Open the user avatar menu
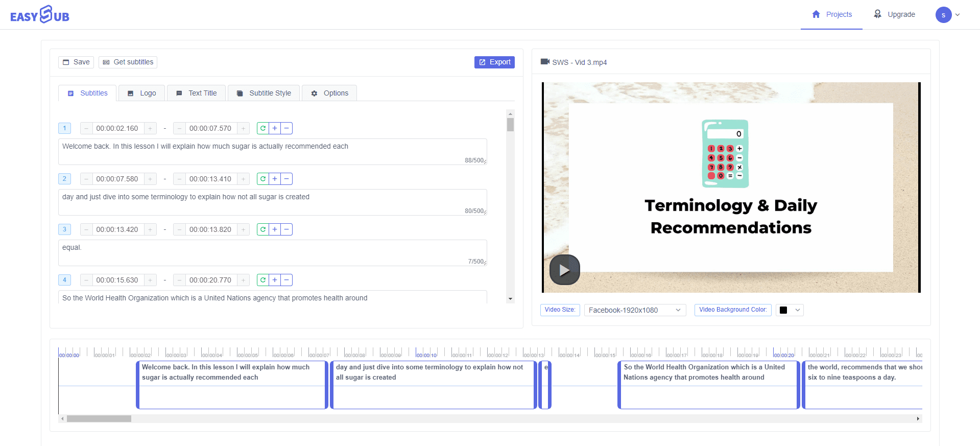Screen dimensions: 980x446 947,15
